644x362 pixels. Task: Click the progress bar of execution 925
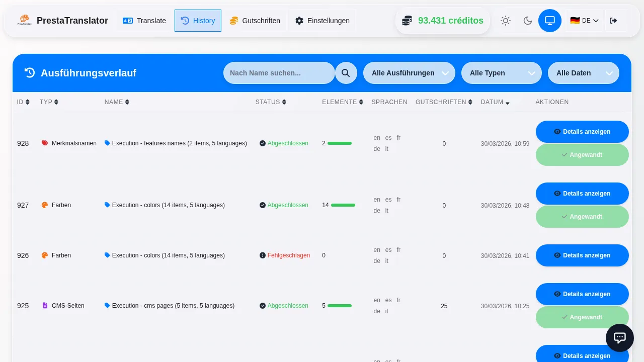[x=340, y=306]
